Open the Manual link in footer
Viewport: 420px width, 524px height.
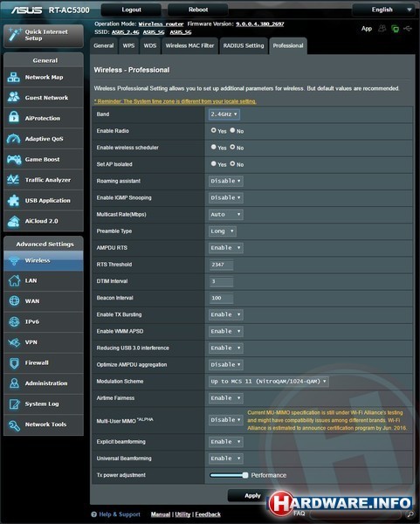pyautogui.click(x=161, y=514)
